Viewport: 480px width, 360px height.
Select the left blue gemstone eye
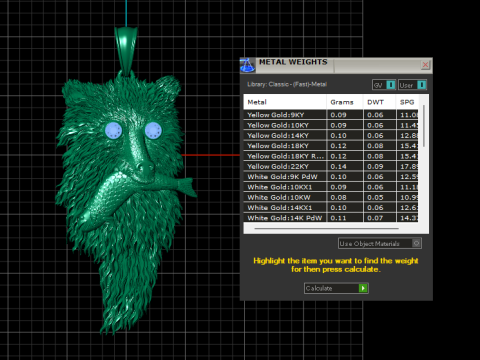[113, 130]
